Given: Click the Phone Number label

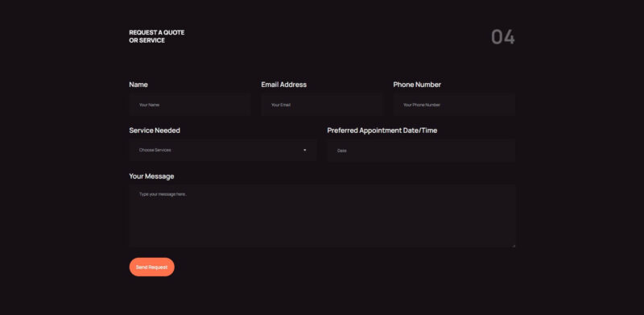Looking at the screenshot, I should pos(417,85).
